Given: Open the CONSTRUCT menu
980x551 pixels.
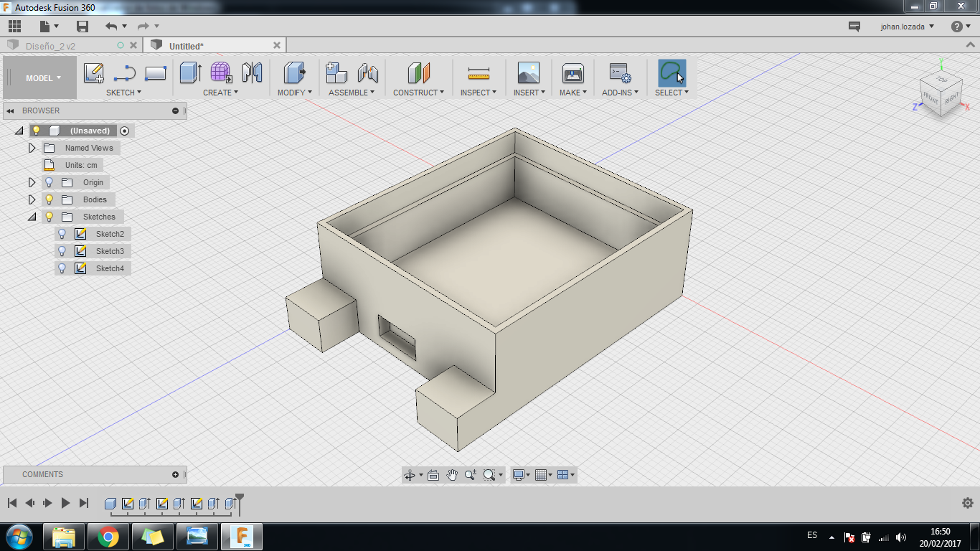Looking at the screenshot, I should pyautogui.click(x=418, y=93).
